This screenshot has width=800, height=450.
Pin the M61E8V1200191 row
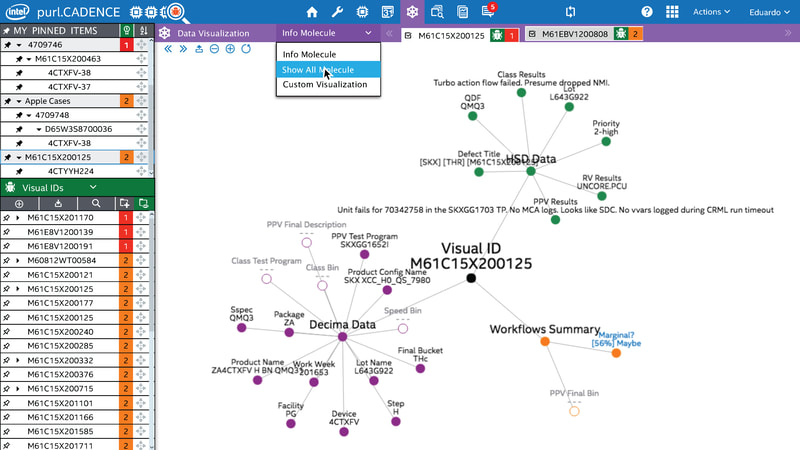pos(6,246)
